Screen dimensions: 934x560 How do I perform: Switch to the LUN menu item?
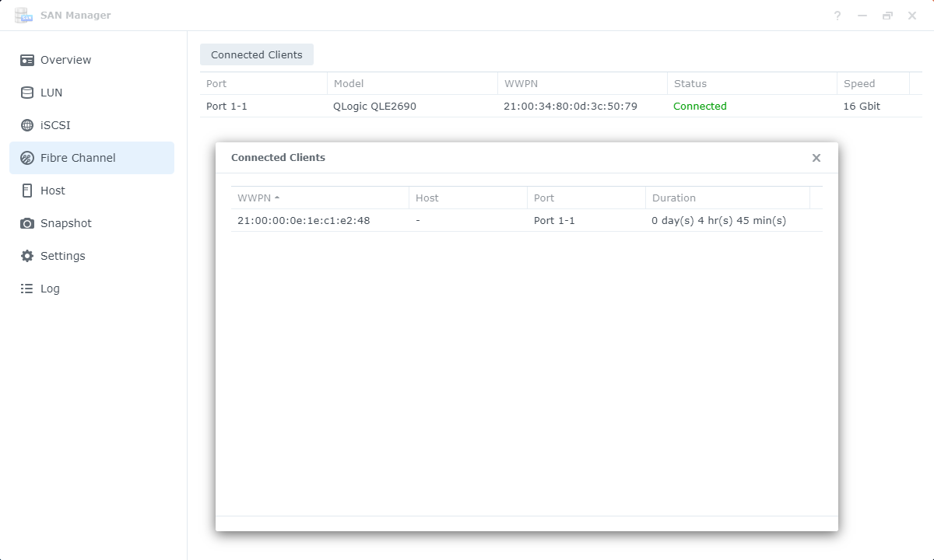(x=51, y=93)
